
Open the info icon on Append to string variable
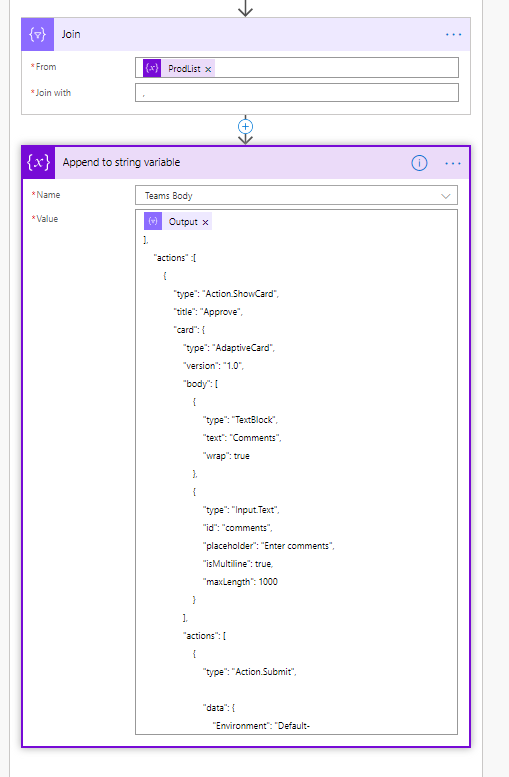click(419, 163)
